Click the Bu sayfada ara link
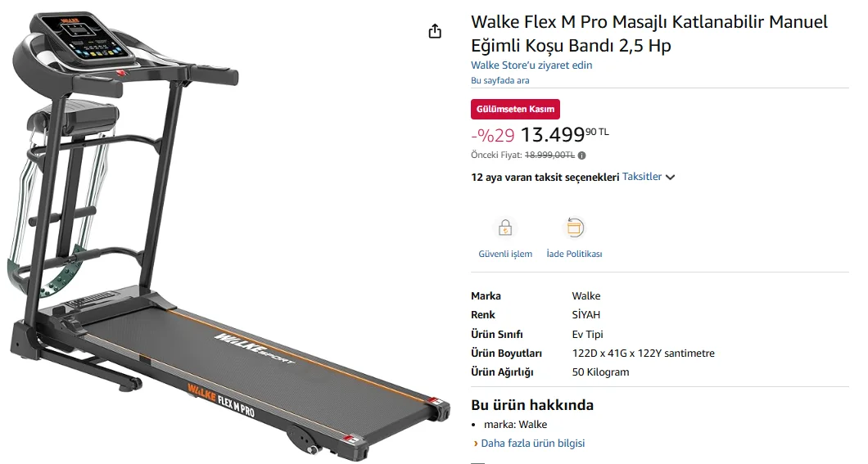 (x=500, y=80)
